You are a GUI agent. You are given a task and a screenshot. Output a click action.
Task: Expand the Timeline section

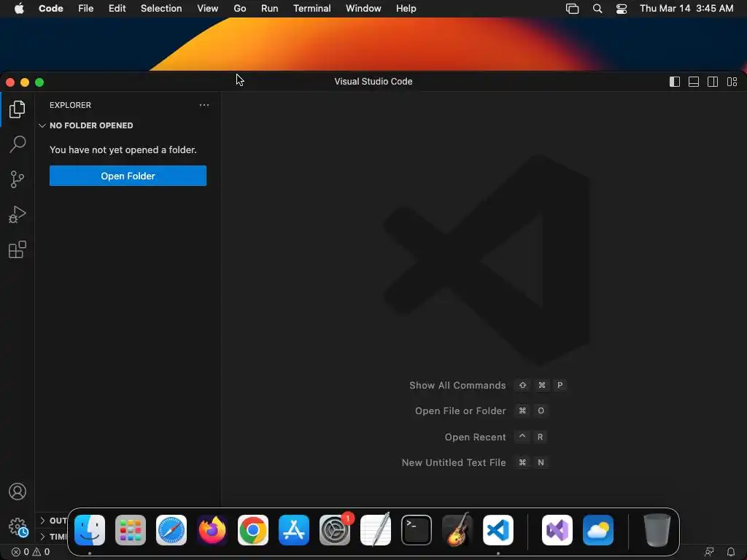point(52,537)
